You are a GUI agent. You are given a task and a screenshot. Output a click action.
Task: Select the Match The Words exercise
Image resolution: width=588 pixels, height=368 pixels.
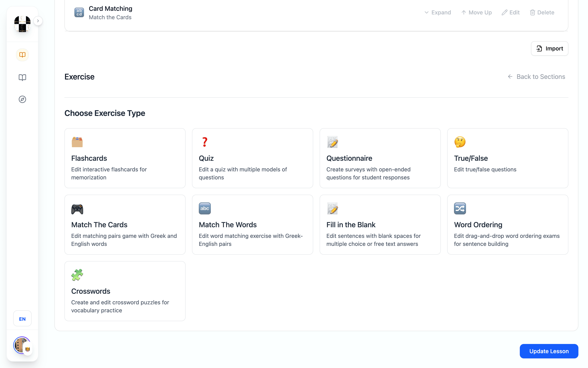(x=252, y=224)
